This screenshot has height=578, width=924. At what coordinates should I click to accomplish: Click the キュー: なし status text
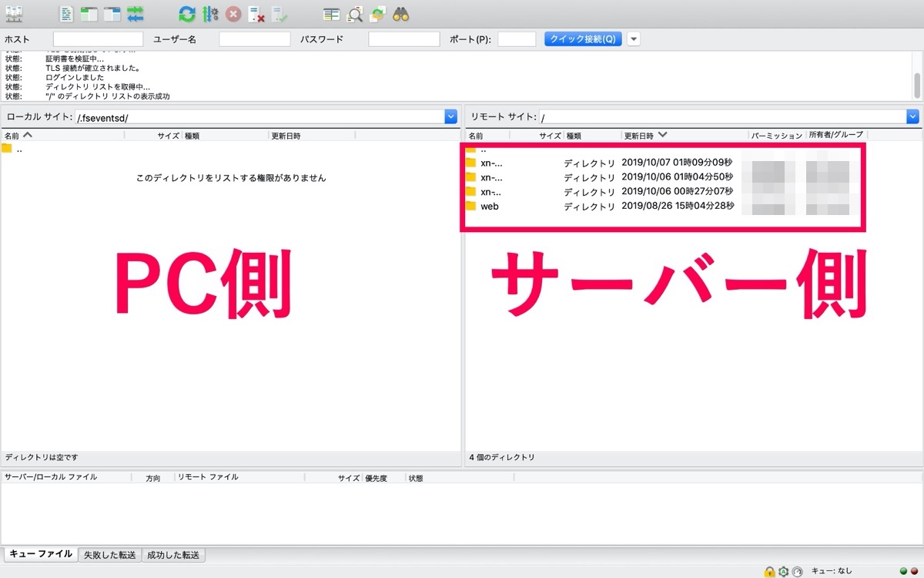833,571
